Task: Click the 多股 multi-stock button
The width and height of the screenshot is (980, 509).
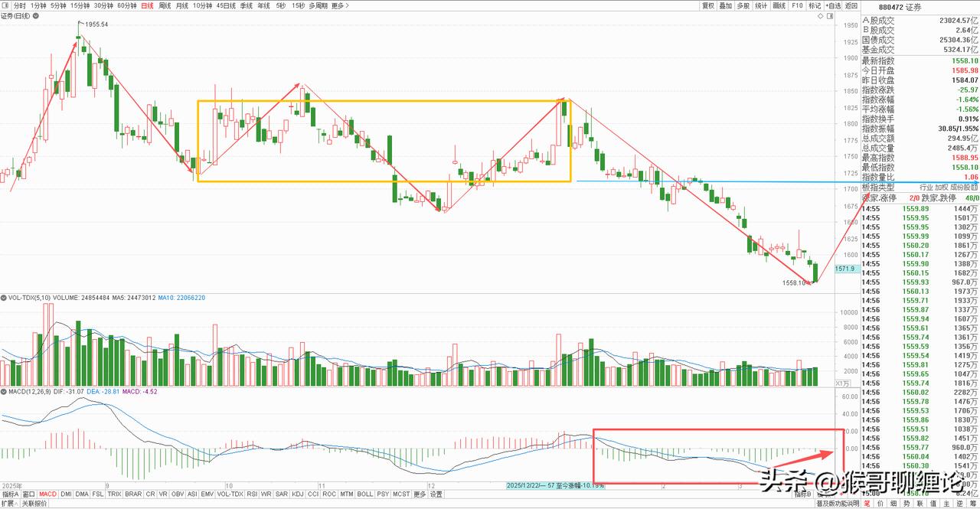Action: coord(743,5)
